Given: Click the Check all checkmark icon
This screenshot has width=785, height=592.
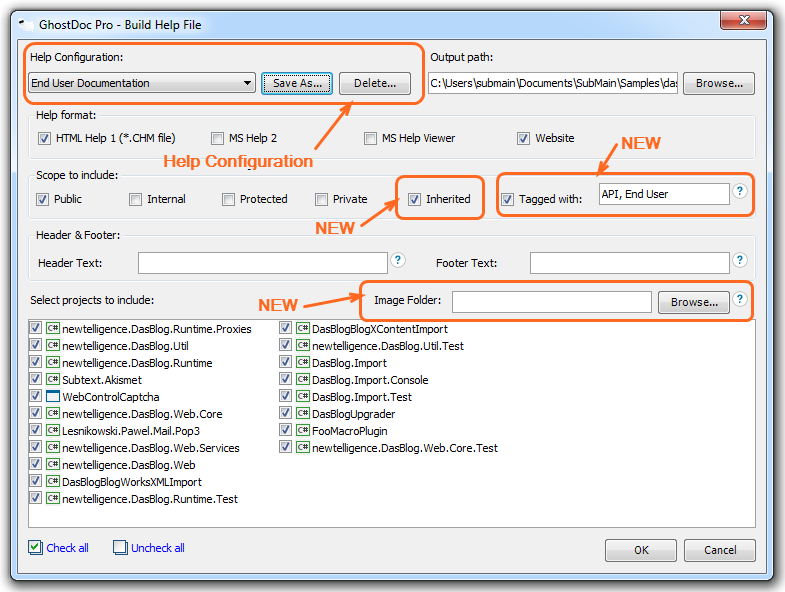Looking at the screenshot, I should [35, 548].
